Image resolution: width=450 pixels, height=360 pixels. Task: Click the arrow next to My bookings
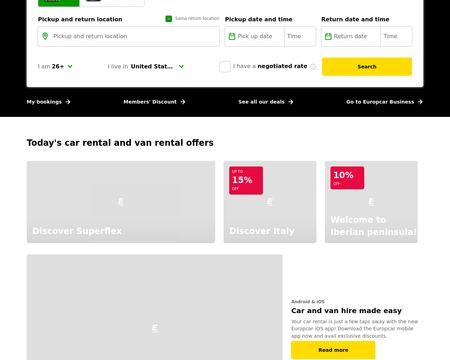click(68, 102)
